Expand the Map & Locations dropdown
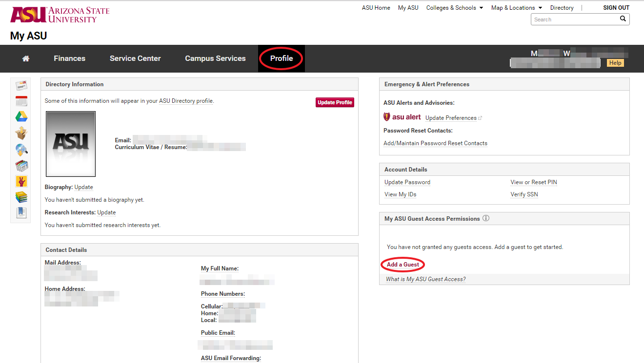Image resolution: width=644 pixels, height=363 pixels. 516,7
